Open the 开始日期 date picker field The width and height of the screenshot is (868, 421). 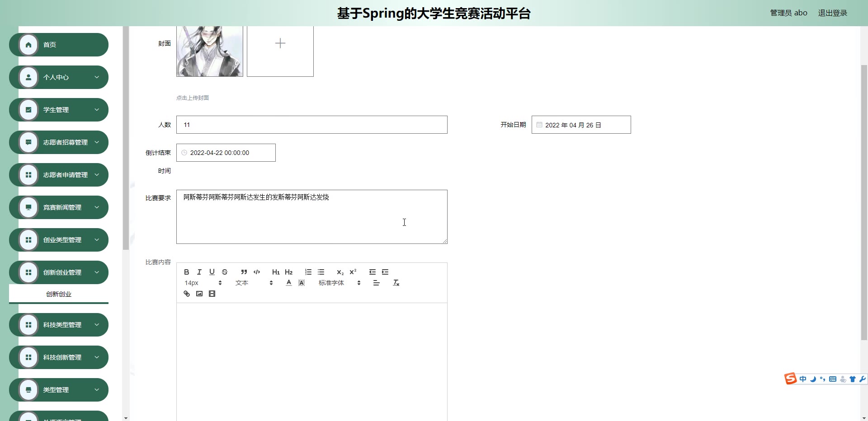581,125
